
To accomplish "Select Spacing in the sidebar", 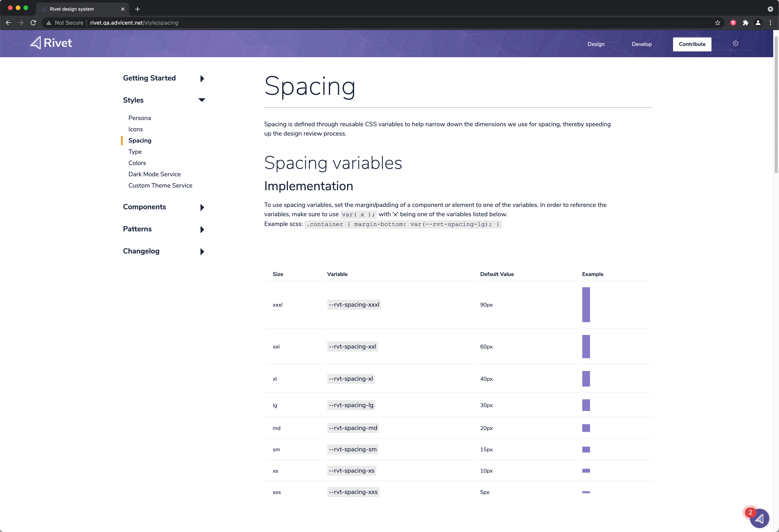I will [140, 140].
